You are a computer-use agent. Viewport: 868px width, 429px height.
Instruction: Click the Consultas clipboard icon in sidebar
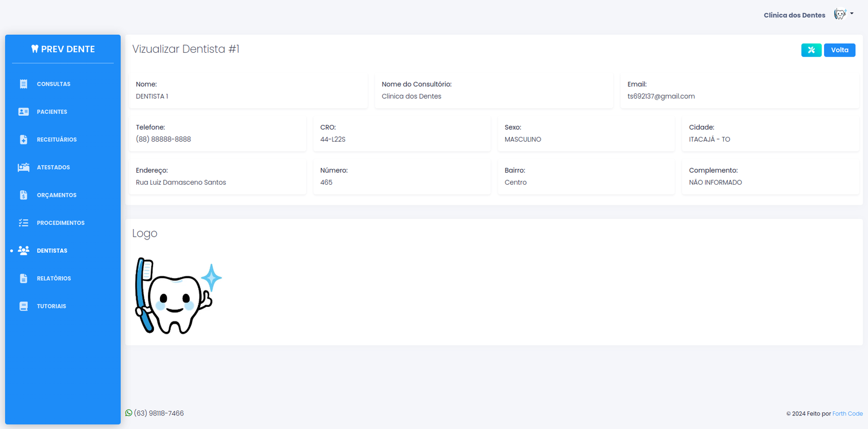23,84
